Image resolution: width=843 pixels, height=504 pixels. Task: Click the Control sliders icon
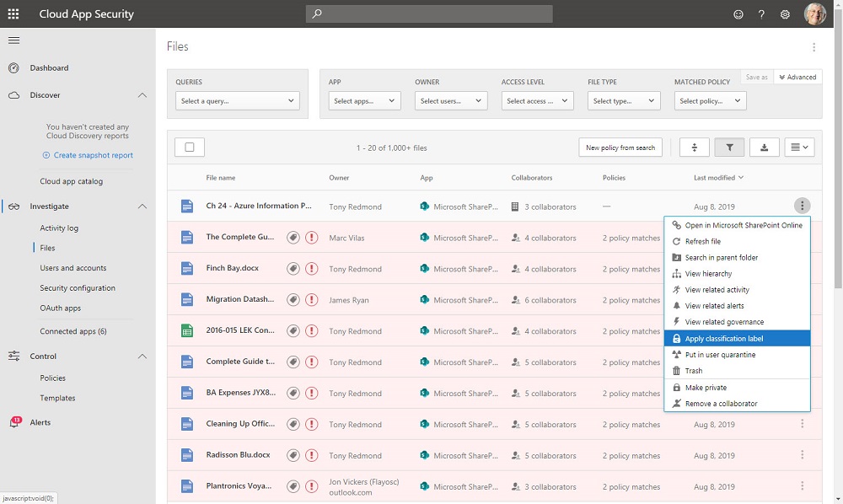click(14, 356)
